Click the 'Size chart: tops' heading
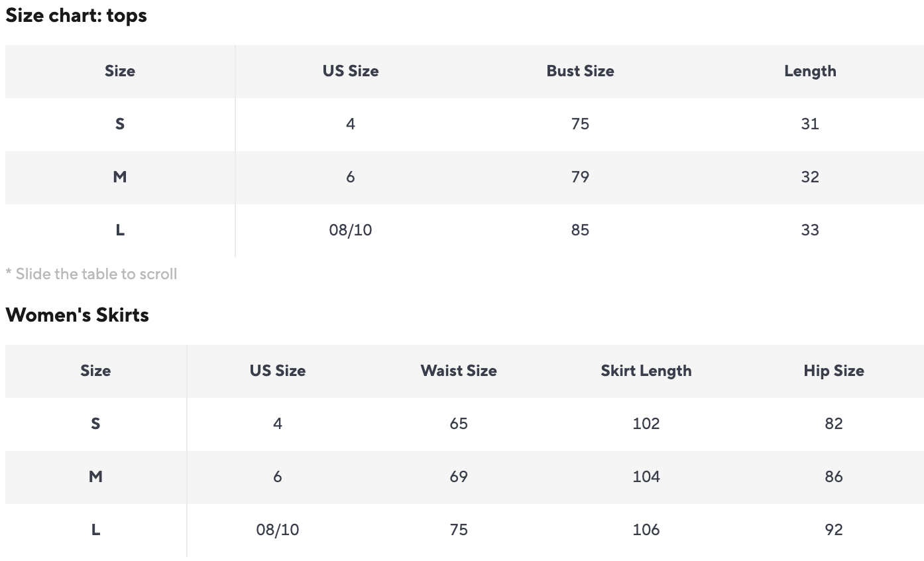This screenshot has width=924, height=561. [76, 16]
